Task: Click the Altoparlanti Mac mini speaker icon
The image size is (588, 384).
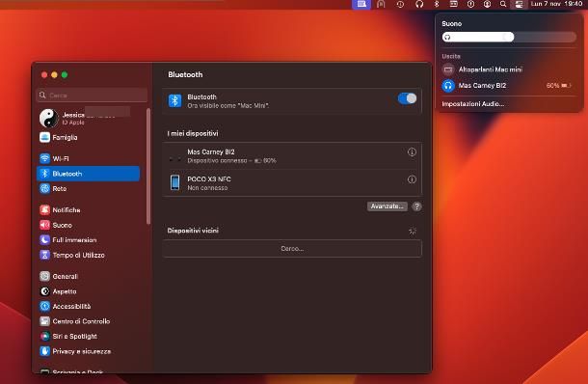Action: click(x=448, y=69)
